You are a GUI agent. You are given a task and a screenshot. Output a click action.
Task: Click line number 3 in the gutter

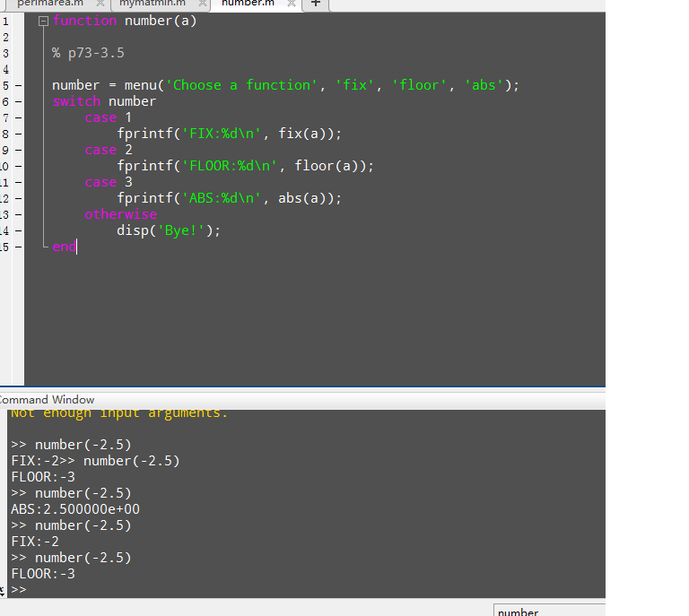coord(5,54)
